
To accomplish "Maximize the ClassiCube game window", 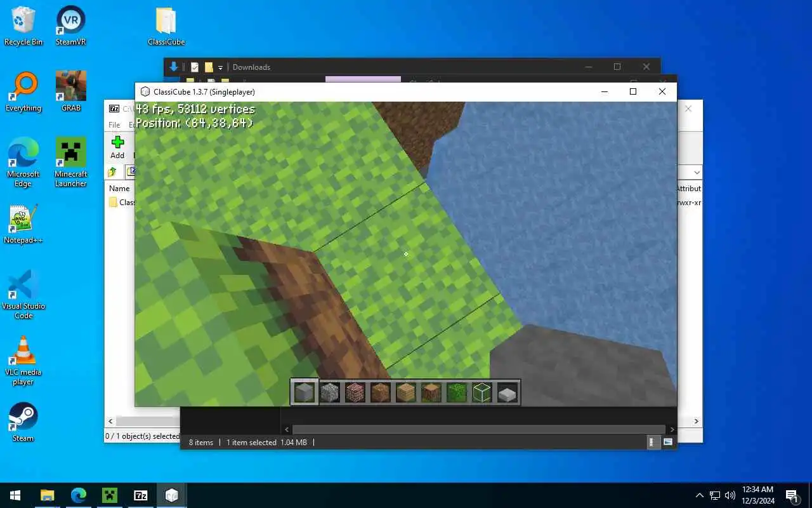I will pos(632,91).
